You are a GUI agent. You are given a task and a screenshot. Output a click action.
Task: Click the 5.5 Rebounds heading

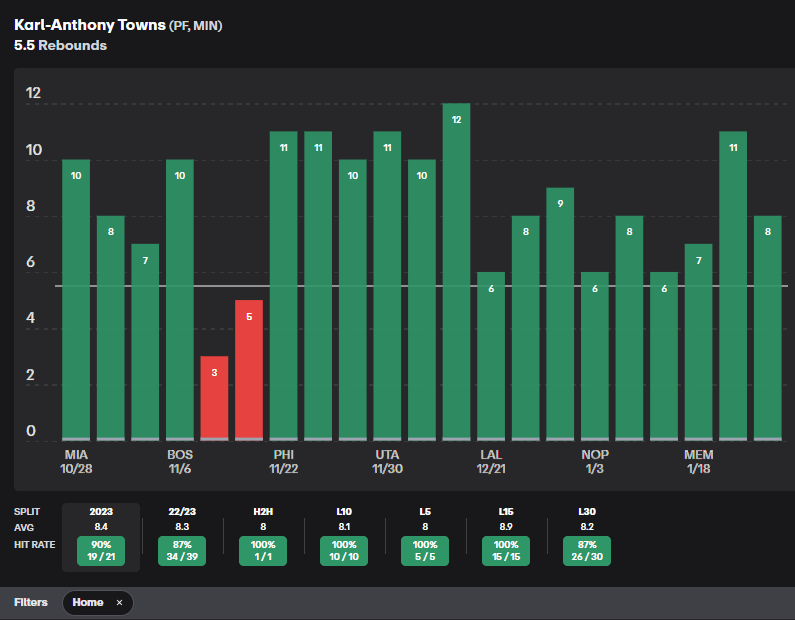(60, 46)
